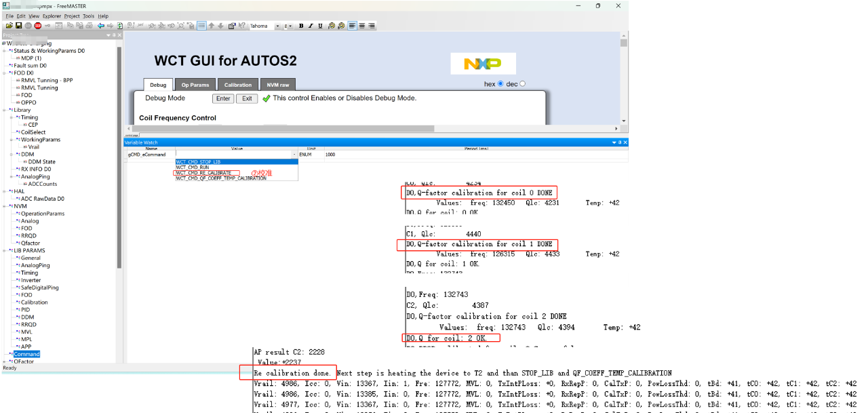Switch to the Calibration tab
Viewport: 868px width, 413px height.
pos(238,85)
